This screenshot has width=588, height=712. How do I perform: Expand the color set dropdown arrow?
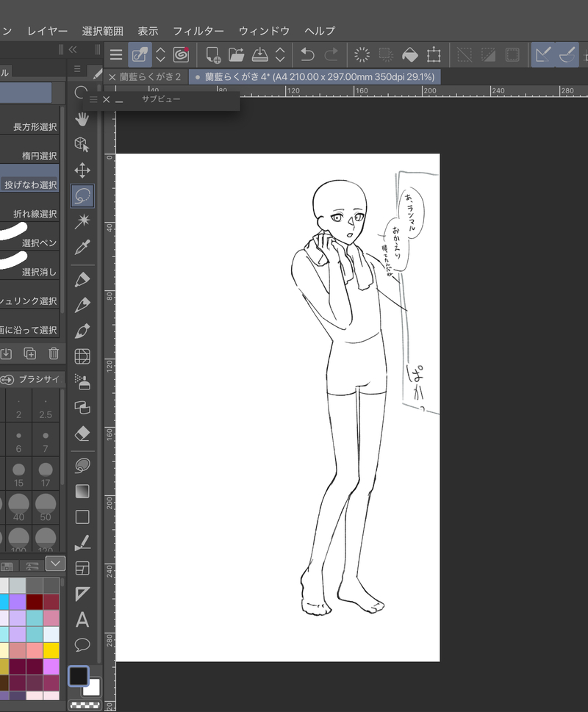[55, 563]
